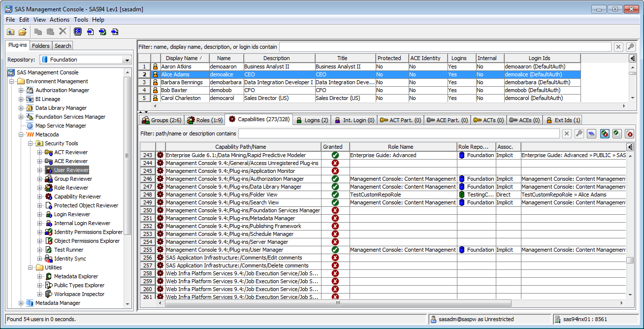Expand the Authorization Manager node

(x=21, y=90)
